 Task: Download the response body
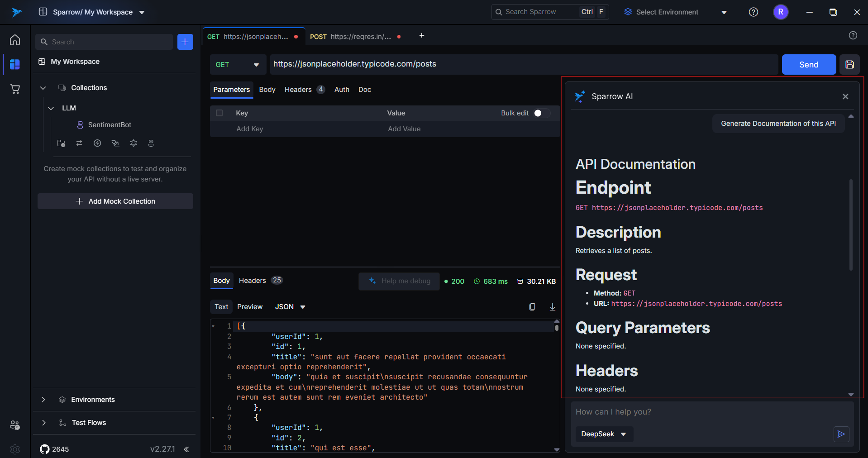(553, 307)
